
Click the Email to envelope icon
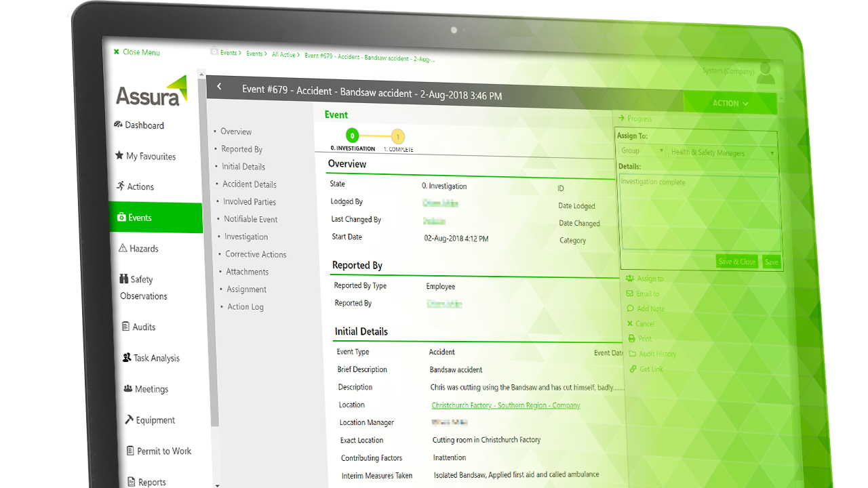pyautogui.click(x=631, y=293)
